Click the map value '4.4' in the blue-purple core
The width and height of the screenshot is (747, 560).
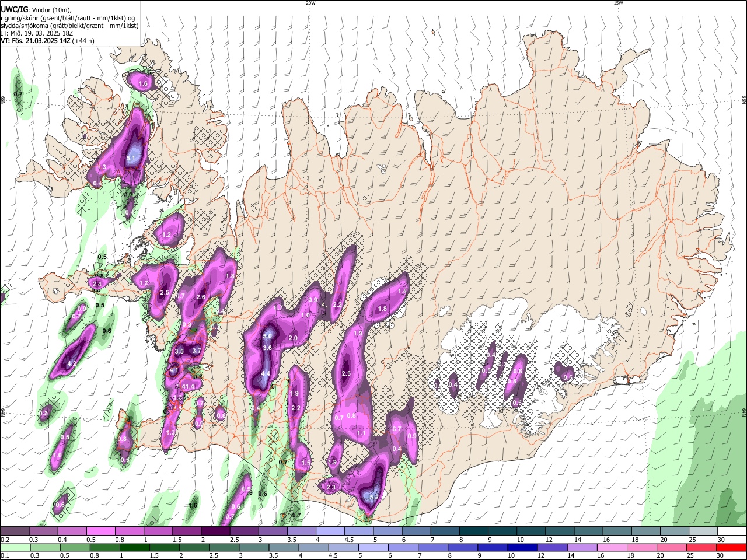pyautogui.click(x=265, y=373)
